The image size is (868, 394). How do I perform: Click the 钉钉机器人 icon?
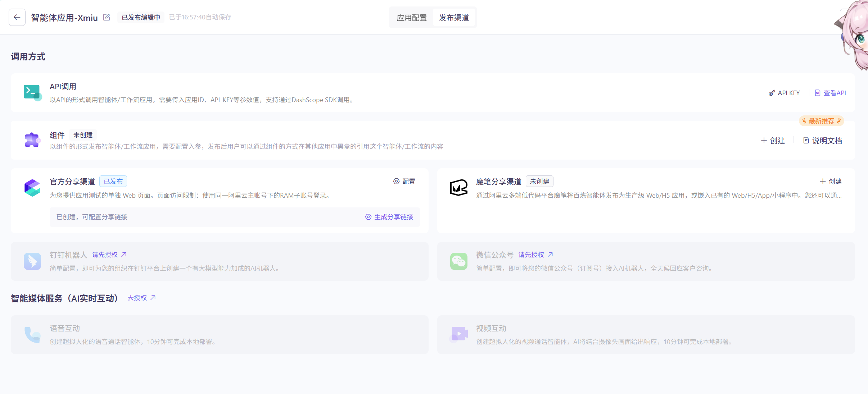(32, 261)
